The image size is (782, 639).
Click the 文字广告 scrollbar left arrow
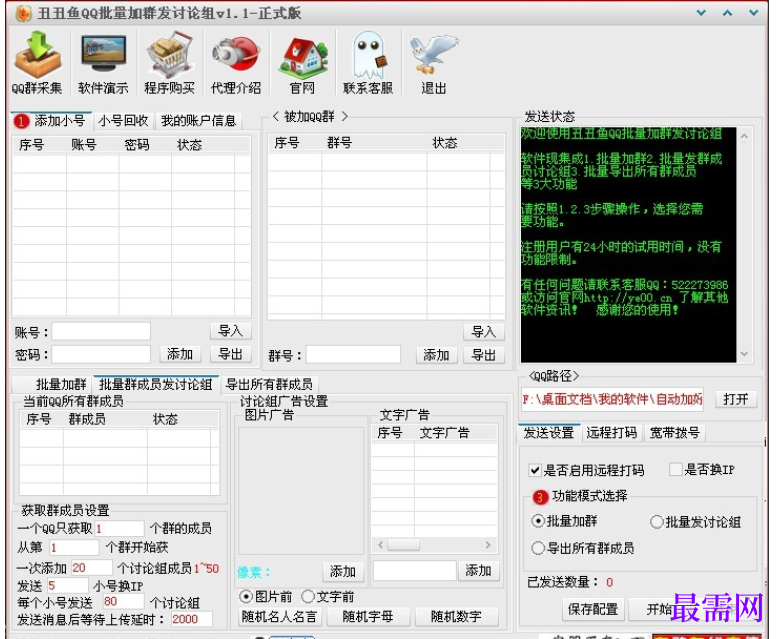pyautogui.click(x=381, y=545)
